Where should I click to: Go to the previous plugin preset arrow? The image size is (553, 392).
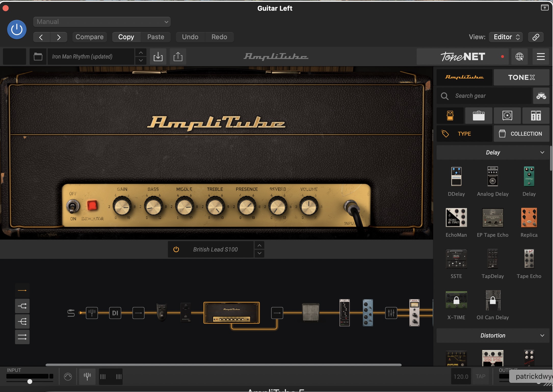(x=42, y=37)
